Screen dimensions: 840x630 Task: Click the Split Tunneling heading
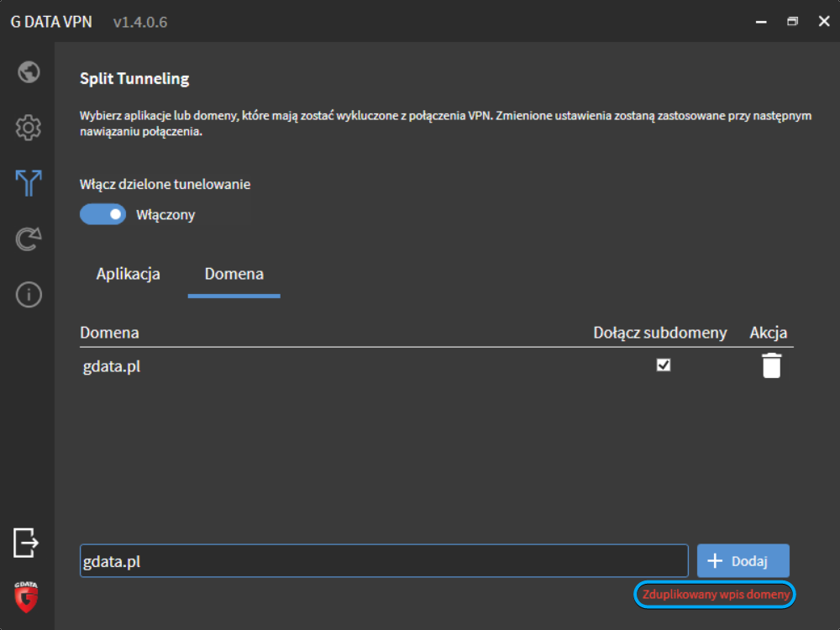point(134,79)
